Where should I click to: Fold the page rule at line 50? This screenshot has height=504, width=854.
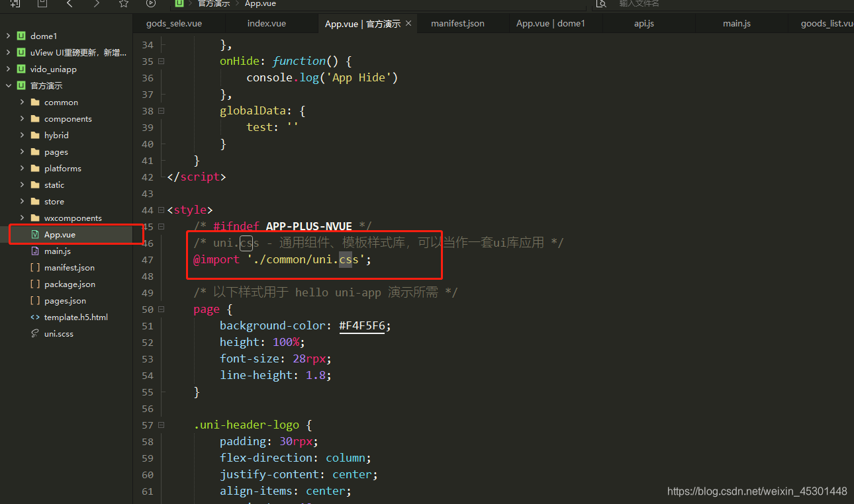[x=161, y=309]
